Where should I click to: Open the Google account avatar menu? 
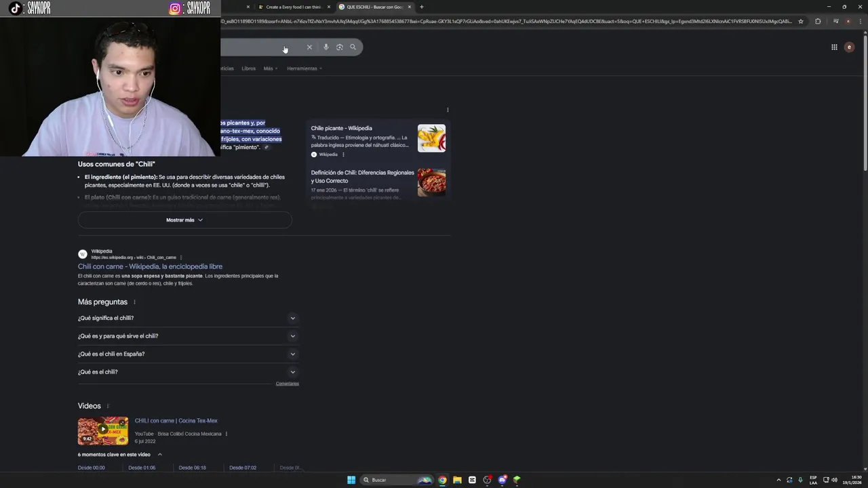(849, 47)
